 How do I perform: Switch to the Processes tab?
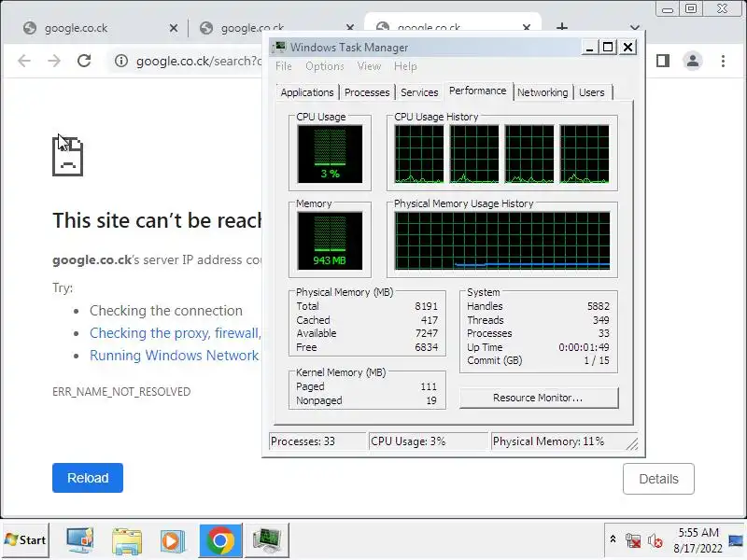(367, 92)
